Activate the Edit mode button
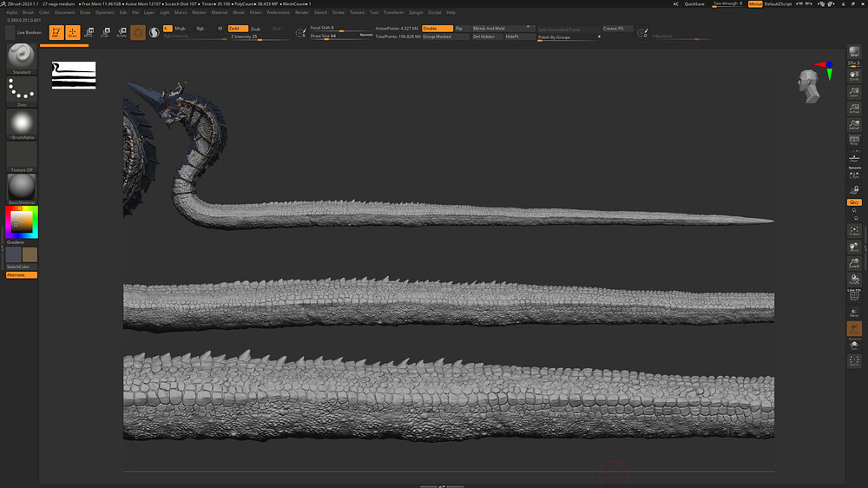 pyautogui.click(x=56, y=32)
